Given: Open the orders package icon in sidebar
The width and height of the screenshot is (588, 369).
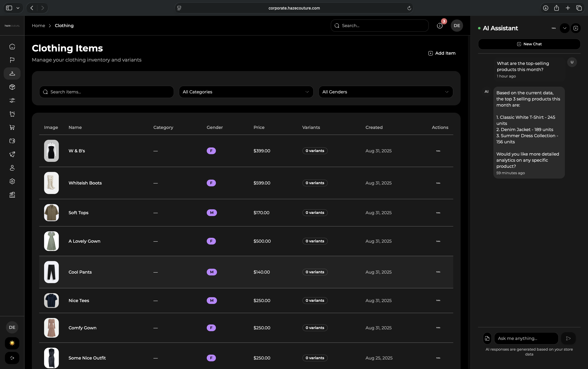Looking at the screenshot, I should click(12, 87).
